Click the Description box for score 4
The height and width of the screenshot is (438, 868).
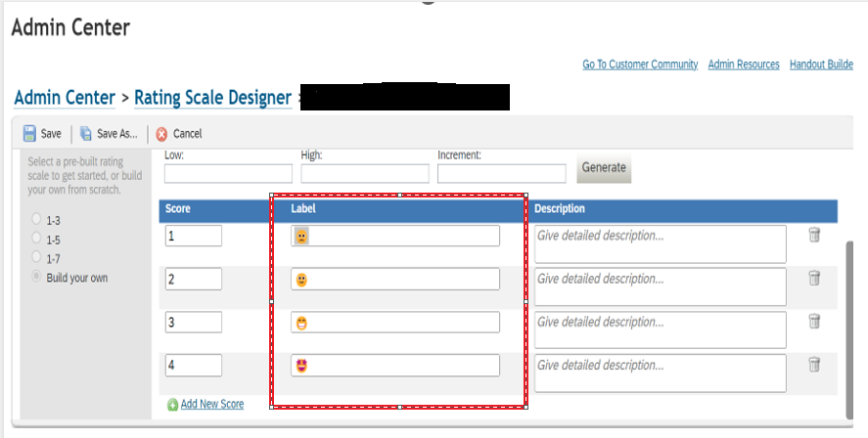point(661,373)
